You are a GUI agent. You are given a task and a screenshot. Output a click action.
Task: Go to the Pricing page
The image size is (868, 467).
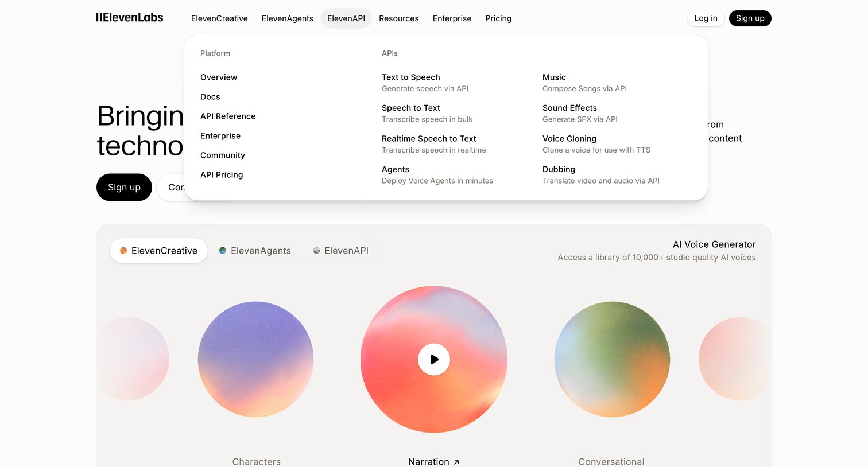tap(498, 18)
